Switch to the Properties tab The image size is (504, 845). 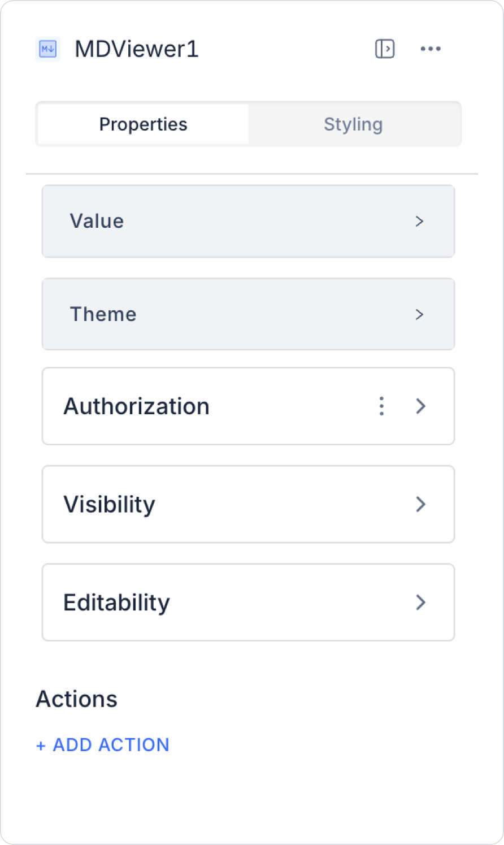(143, 124)
